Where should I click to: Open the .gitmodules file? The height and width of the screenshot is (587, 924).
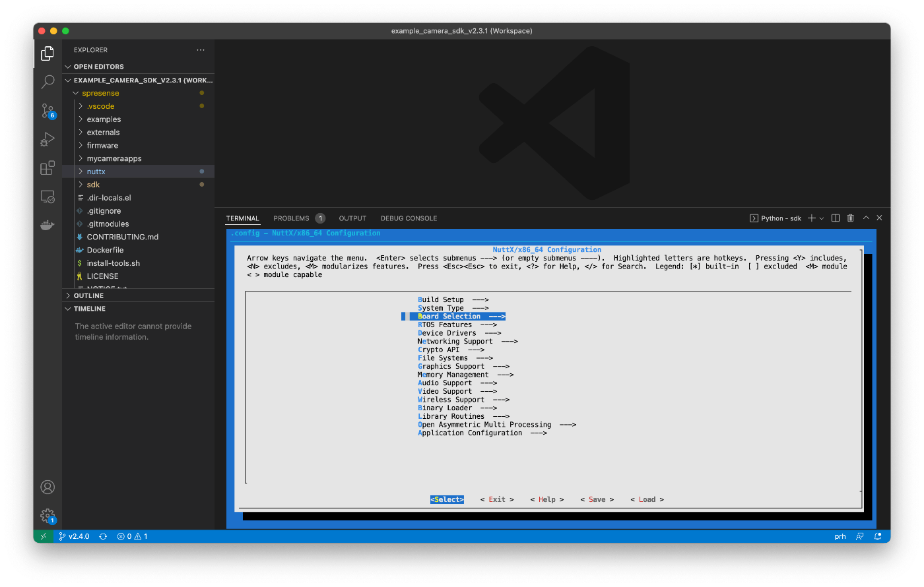click(x=139, y=224)
